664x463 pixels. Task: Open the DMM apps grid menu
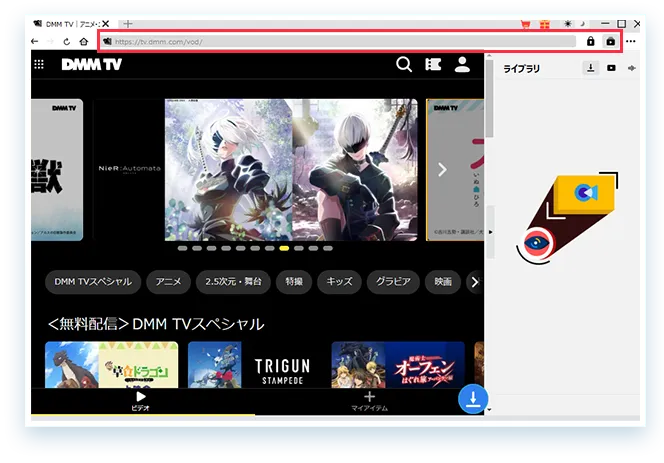(39, 64)
